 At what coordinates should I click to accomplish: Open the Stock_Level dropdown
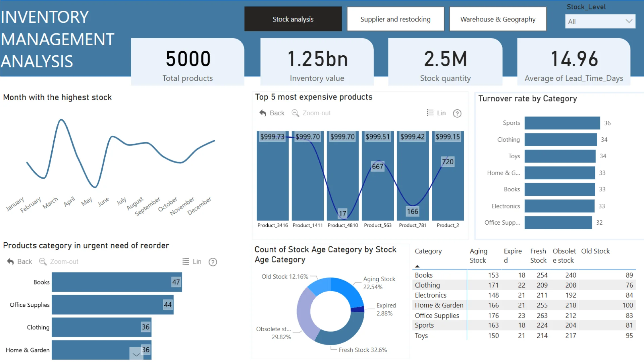pos(600,21)
